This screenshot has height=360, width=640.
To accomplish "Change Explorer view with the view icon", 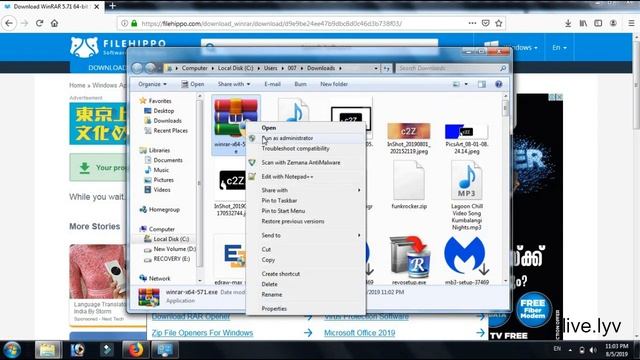I will tap(456, 84).
